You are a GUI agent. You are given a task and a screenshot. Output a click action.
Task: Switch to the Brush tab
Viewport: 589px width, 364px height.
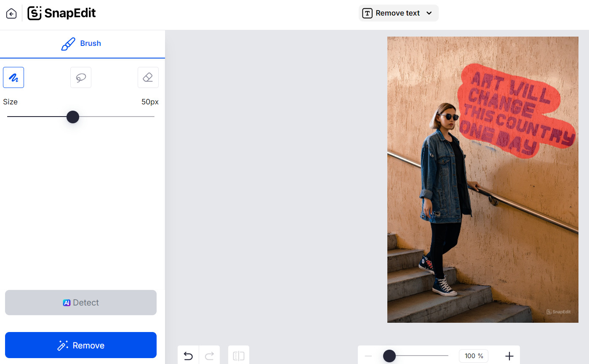tap(82, 43)
